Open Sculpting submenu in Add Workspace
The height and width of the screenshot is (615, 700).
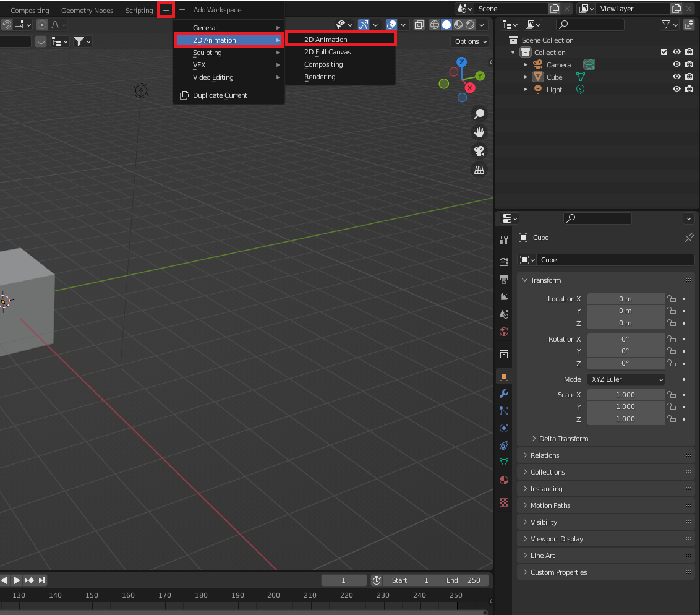[229, 53]
